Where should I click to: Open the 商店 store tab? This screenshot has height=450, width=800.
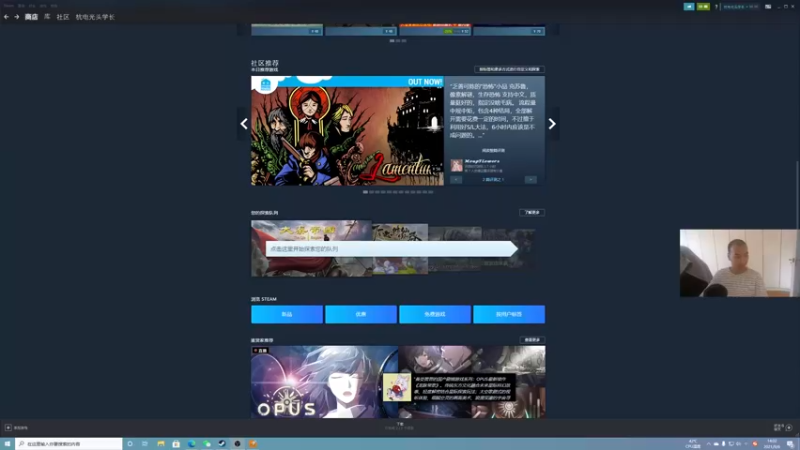tap(31, 17)
